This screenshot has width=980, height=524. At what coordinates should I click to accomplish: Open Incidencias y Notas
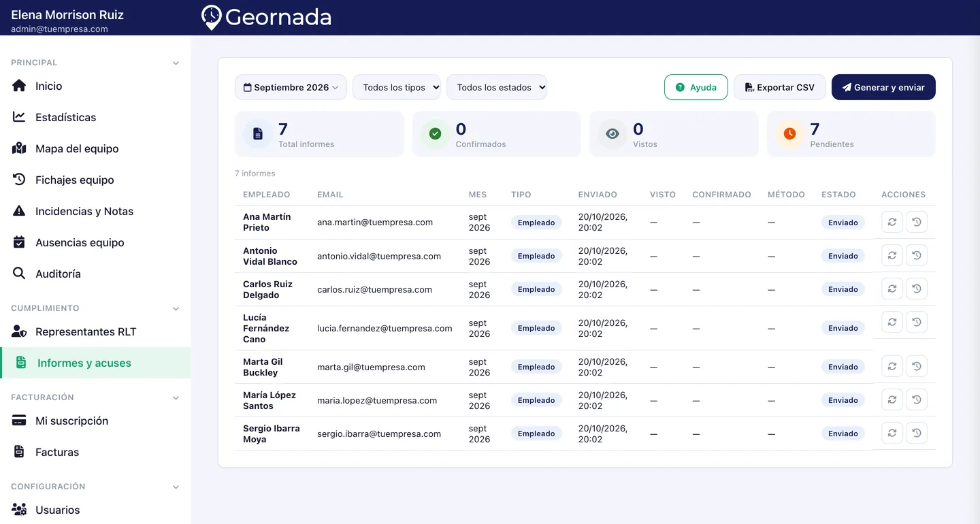(x=95, y=211)
